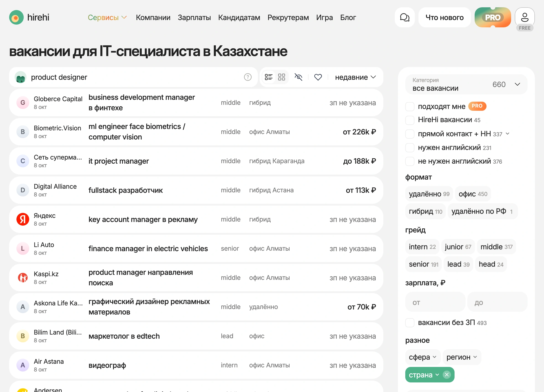Click the hirehi logo
The image size is (544, 392).
29,17
